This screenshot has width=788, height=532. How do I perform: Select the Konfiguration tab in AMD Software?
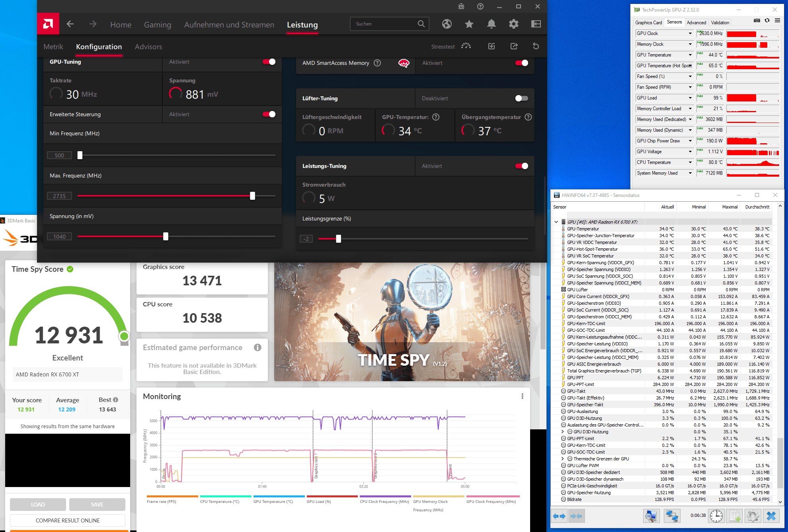click(99, 46)
